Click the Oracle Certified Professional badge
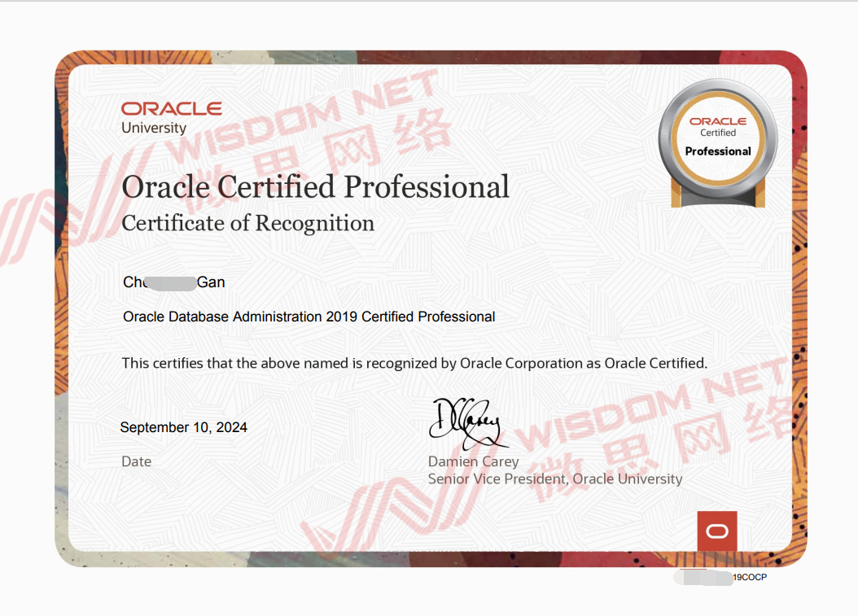Screen dimensions: 858x616 [x=718, y=143]
